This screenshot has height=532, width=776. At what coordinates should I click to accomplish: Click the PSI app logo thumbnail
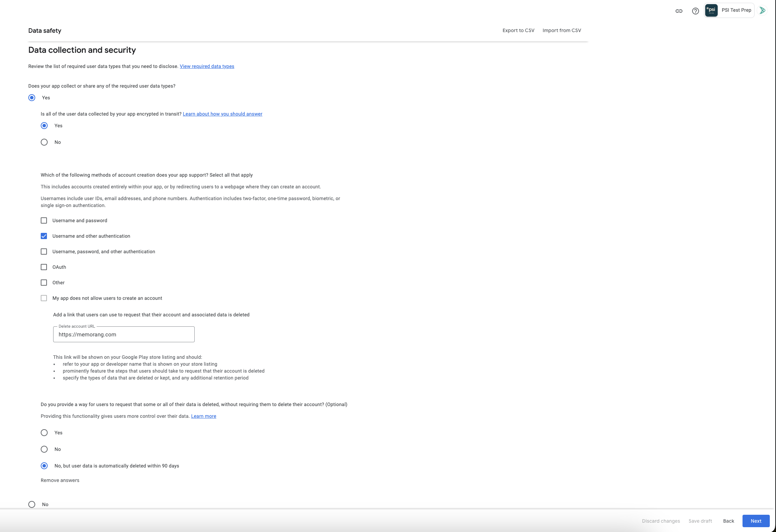coord(711,10)
